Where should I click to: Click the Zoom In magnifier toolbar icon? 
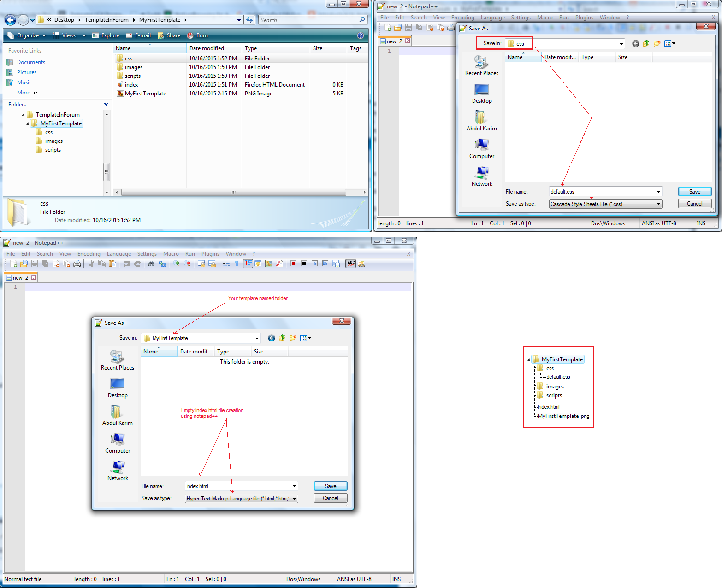tap(177, 264)
